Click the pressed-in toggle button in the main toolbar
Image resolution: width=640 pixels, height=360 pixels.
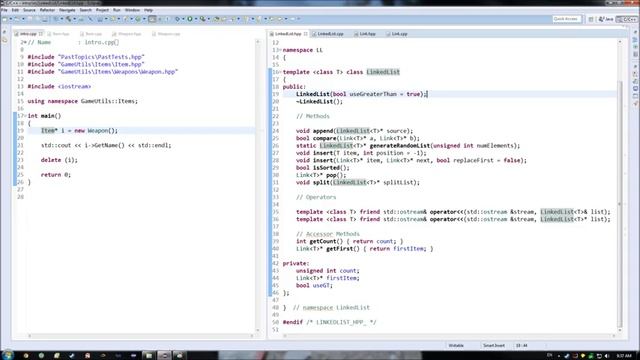tap(152, 19)
